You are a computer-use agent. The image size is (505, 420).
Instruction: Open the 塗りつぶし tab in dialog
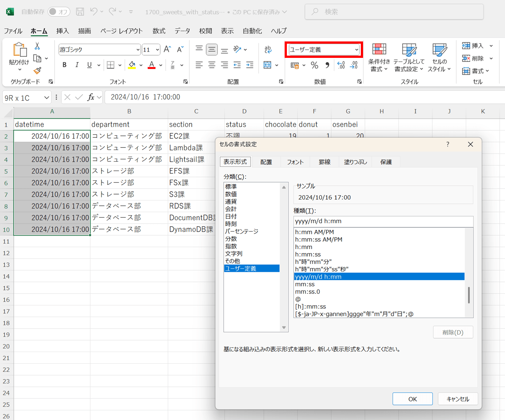point(356,162)
